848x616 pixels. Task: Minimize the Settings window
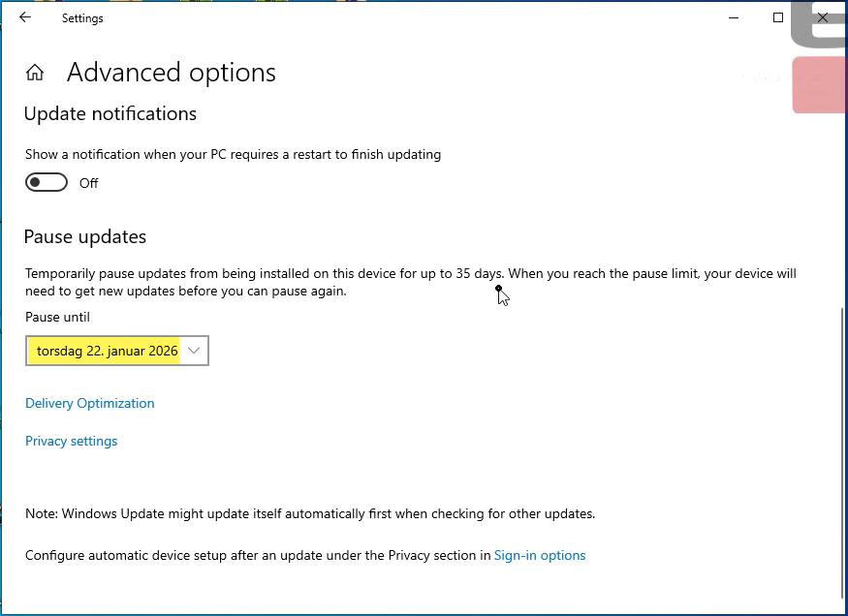tap(734, 17)
